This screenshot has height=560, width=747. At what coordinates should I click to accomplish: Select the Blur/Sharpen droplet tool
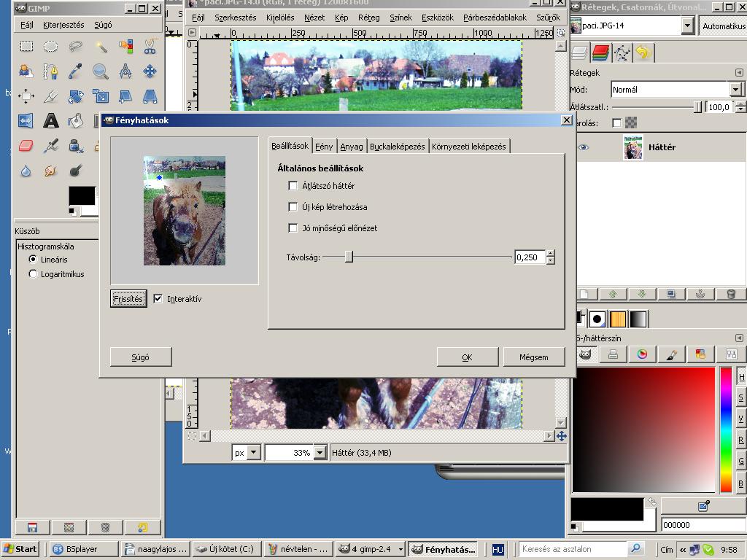point(26,171)
